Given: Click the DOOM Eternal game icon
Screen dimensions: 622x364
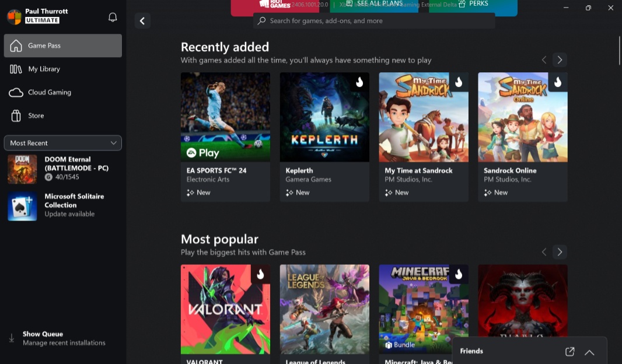Looking at the screenshot, I should coord(22,169).
